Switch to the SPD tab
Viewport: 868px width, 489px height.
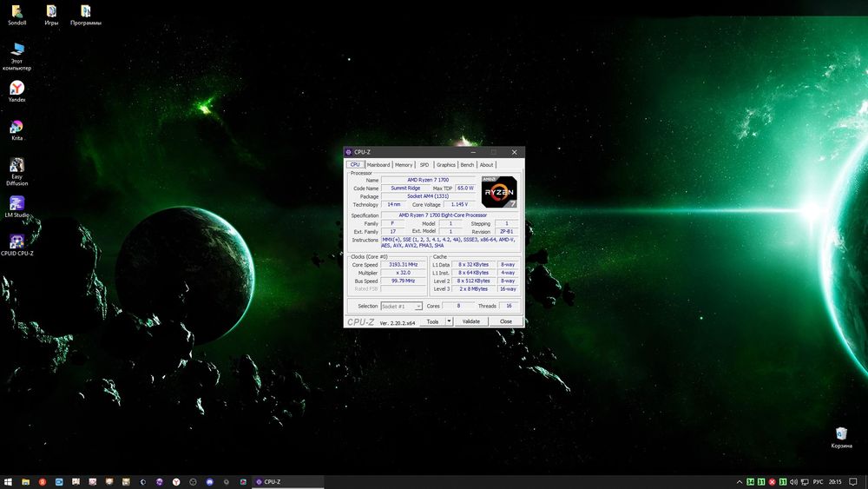424,164
